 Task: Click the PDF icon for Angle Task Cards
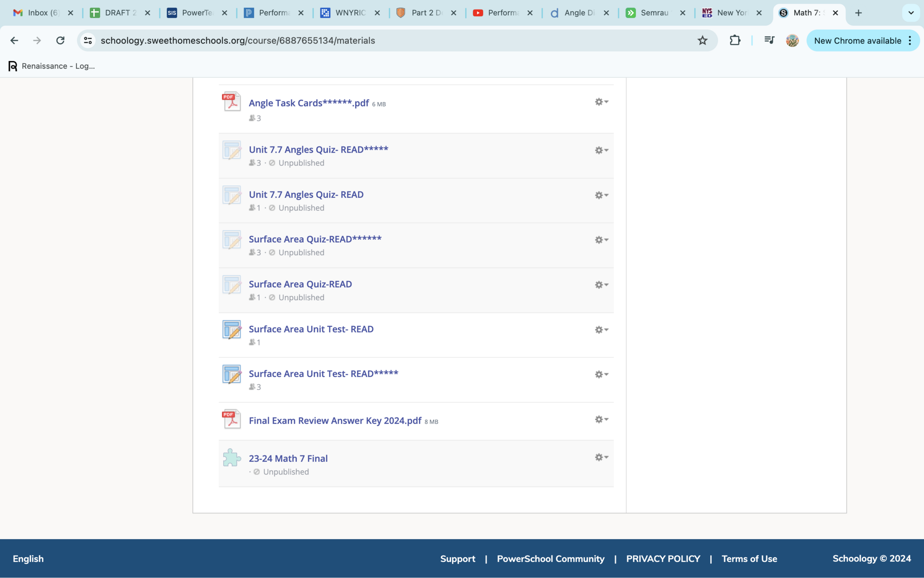coord(231,102)
